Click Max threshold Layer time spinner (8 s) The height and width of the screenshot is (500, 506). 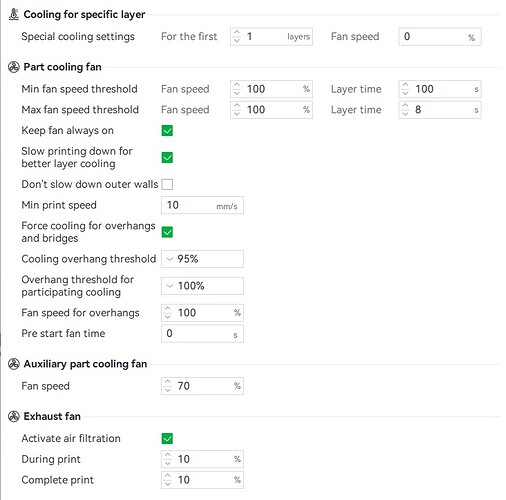pos(440,110)
